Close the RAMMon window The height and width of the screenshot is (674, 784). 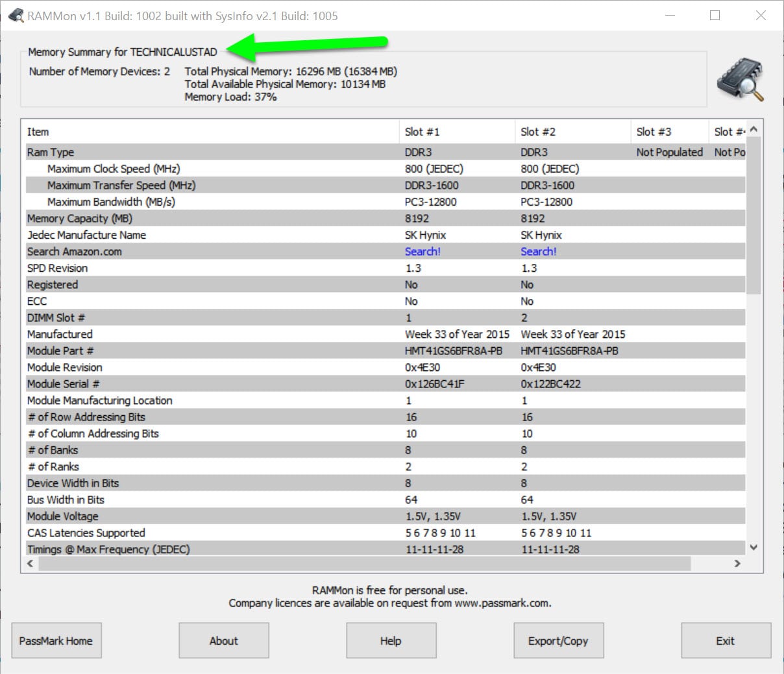[x=761, y=16]
